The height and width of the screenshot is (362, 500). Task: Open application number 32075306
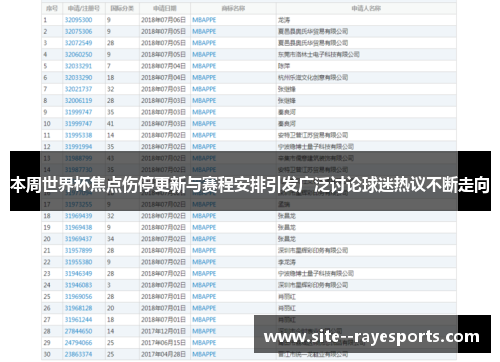pos(78,31)
